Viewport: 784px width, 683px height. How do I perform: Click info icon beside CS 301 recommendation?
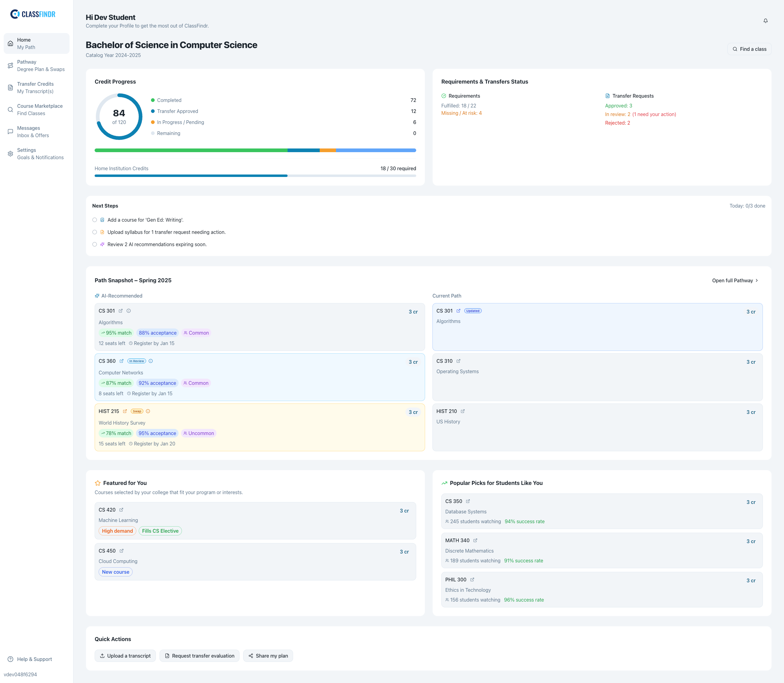129,311
